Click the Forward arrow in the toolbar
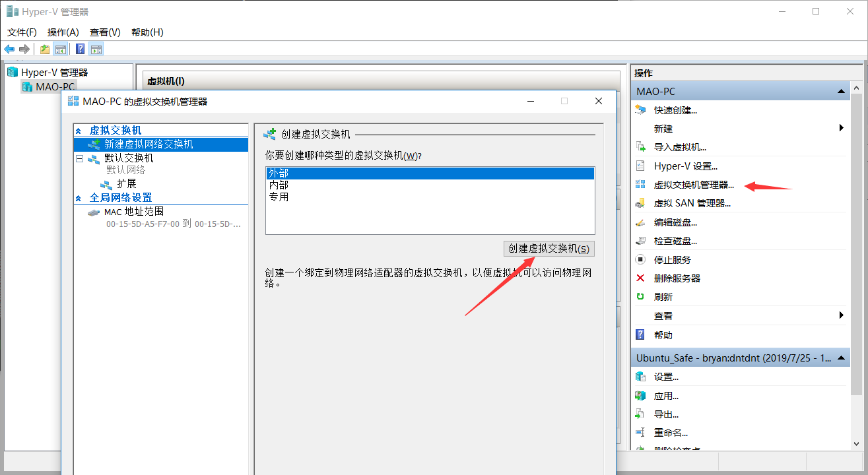Screen dimensions: 868x475 (24, 49)
